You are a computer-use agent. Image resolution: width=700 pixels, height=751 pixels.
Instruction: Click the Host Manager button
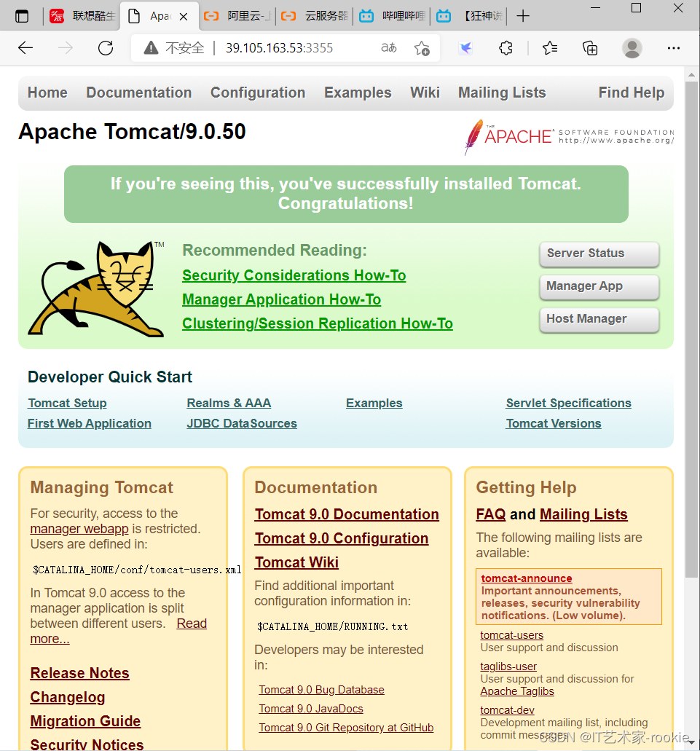coord(599,319)
